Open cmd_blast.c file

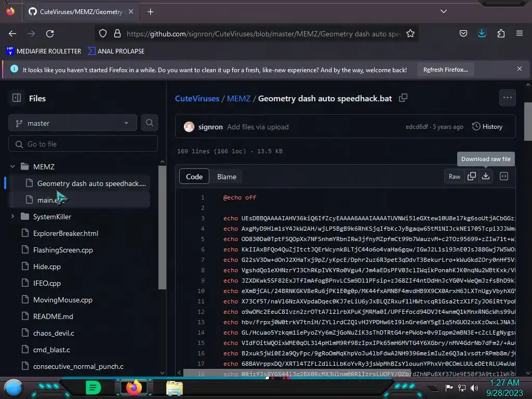pyautogui.click(x=51, y=350)
